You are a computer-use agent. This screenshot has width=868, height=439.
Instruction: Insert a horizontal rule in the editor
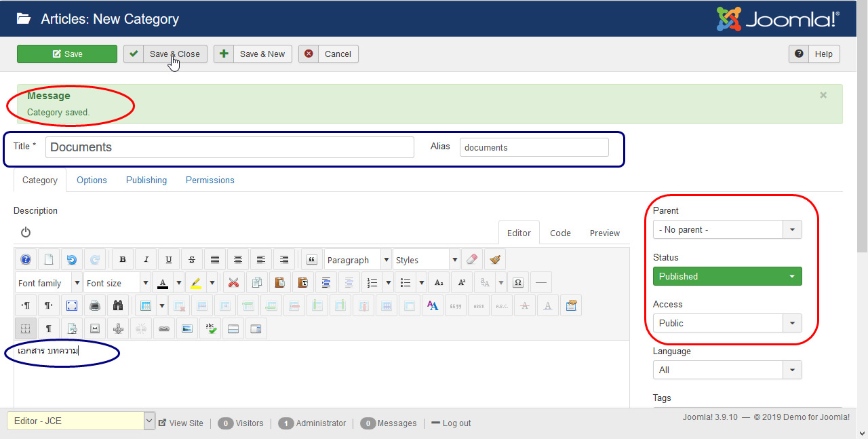pos(540,282)
